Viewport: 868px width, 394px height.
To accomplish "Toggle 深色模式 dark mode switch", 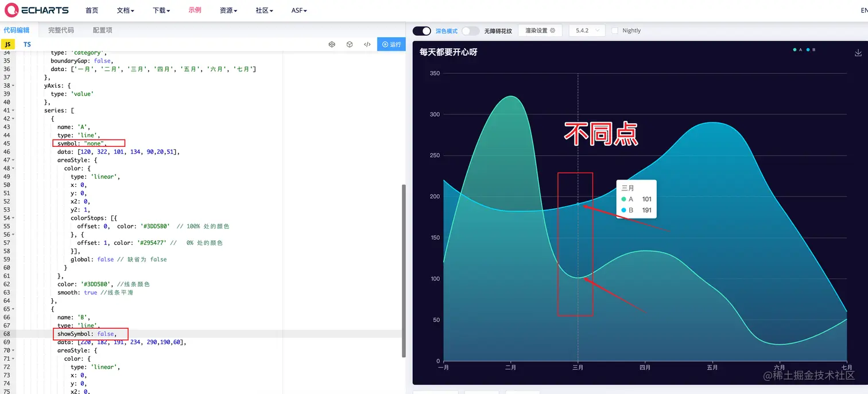I will click(x=422, y=31).
